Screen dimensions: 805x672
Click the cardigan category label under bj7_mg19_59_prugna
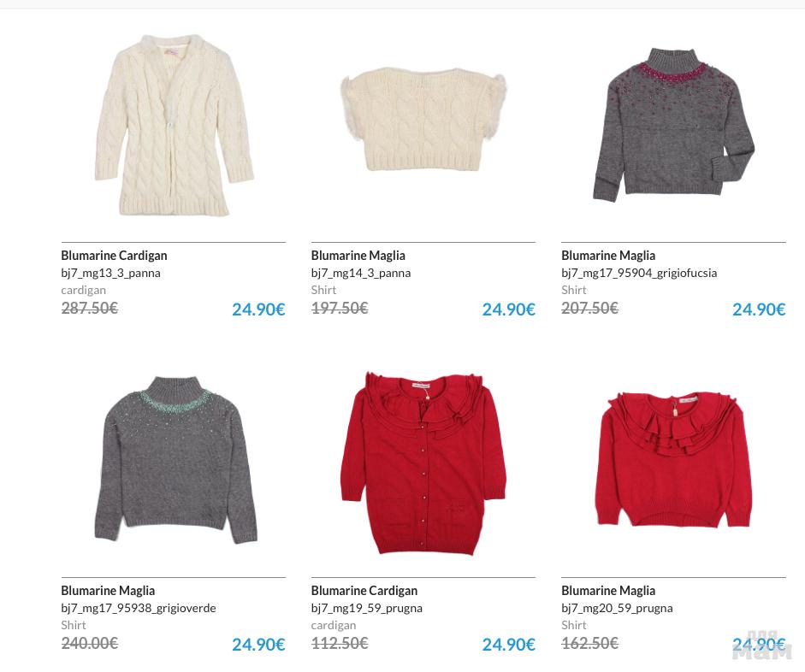tap(333, 625)
